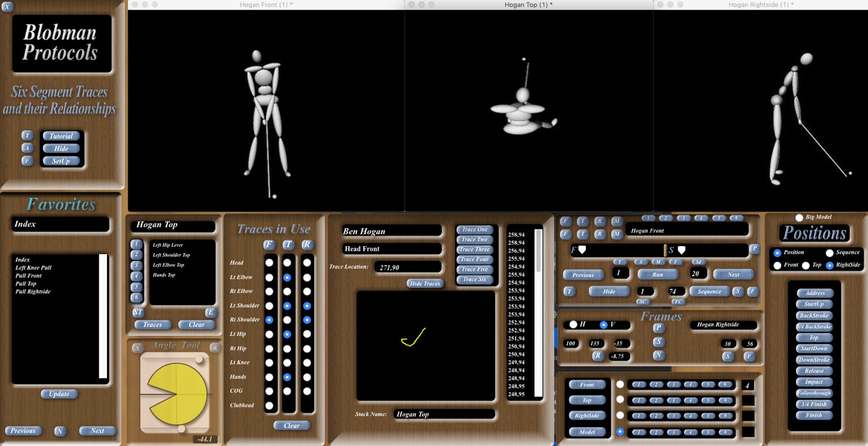The image size is (868, 446).
Task: Click the P button right of the F/S slider bar
Action: 754,249
